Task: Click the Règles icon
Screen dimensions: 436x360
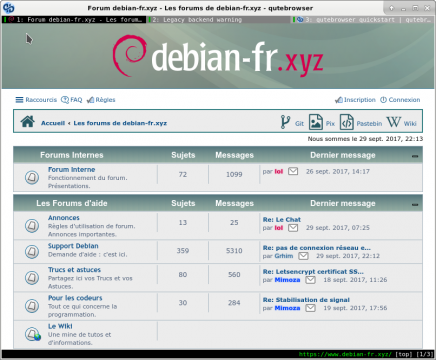Action: [x=90, y=100]
